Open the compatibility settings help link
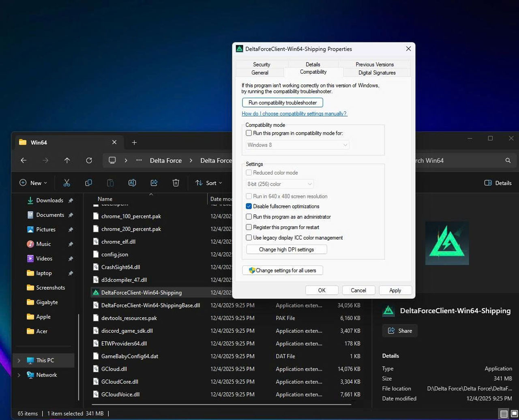 click(294, 114)
